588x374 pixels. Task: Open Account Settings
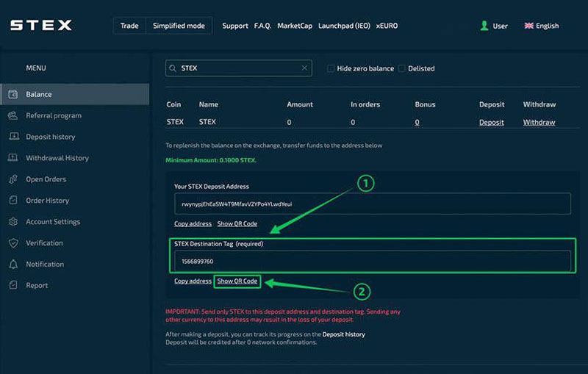[x=53, y=222]
